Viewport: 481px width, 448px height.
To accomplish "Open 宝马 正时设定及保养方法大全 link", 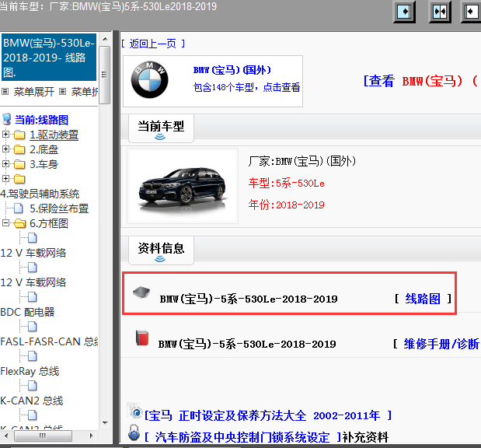I will tap(267, 415).
